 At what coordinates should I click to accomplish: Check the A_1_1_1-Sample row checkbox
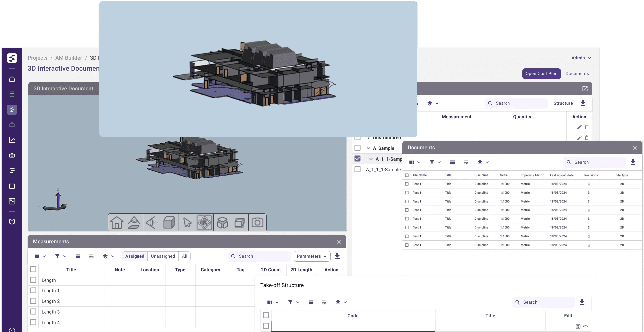(x=358, y=169)
